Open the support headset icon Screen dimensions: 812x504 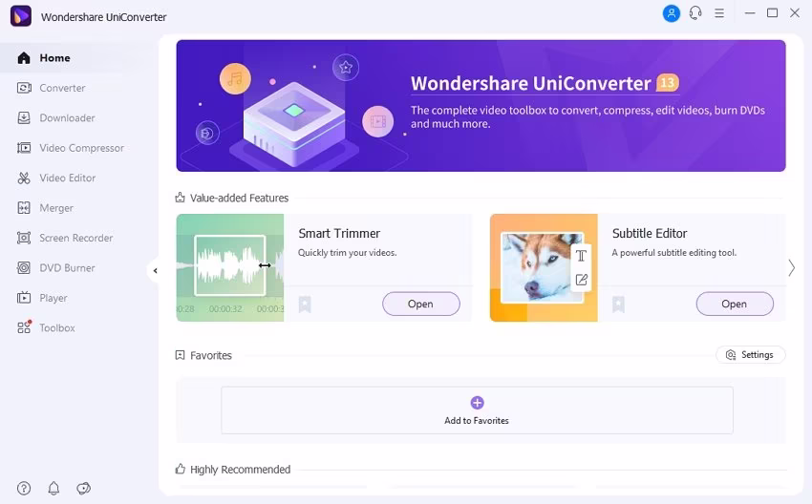tap(695, 13)
